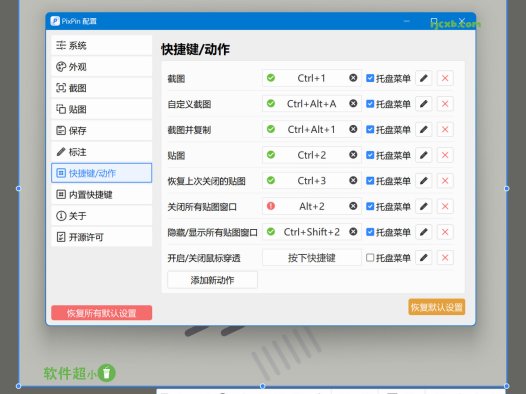Toggle 托盘菜单 checkbox for 截图
Viewport: 526px width, 394px height.
click(370, 78)
